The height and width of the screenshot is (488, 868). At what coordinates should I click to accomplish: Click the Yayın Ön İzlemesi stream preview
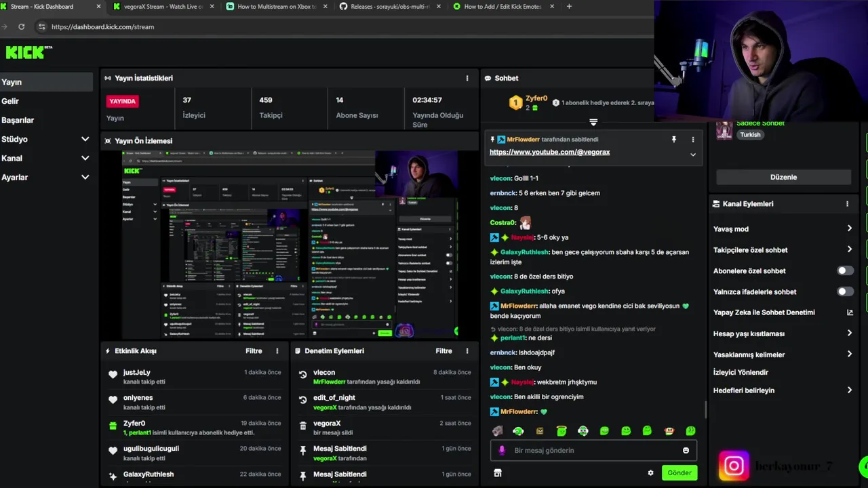[289, 244]
